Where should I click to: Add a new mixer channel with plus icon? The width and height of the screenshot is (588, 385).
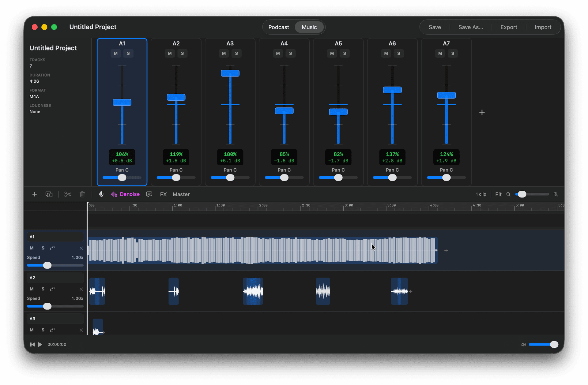[x=482, y=112]
